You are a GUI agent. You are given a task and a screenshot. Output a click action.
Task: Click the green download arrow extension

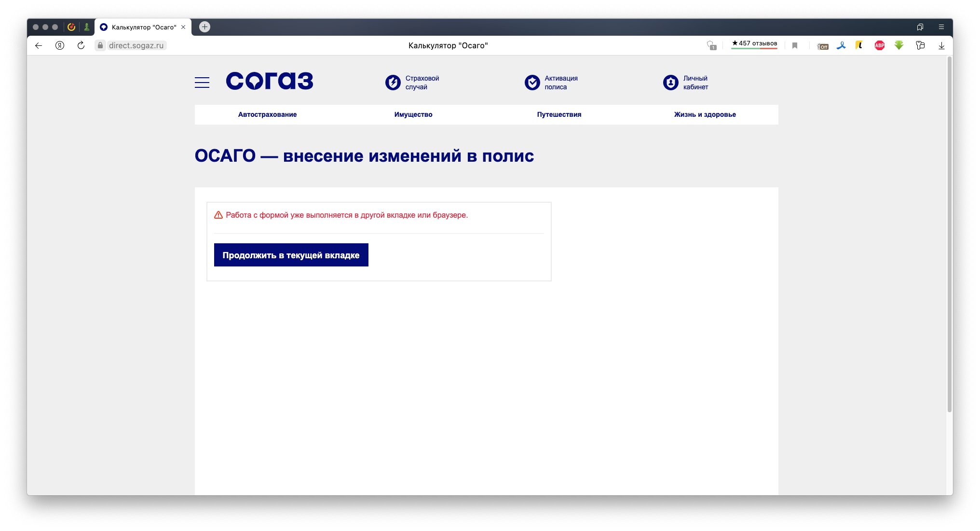pyautogui.click(x=899, y=45)
